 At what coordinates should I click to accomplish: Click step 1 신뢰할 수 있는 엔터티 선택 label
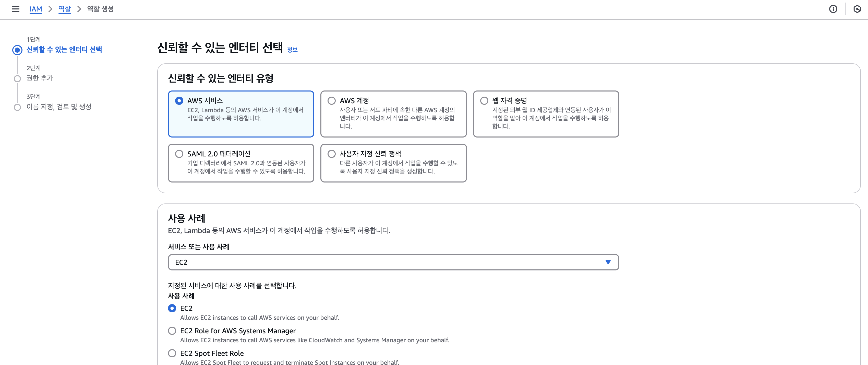64,50
